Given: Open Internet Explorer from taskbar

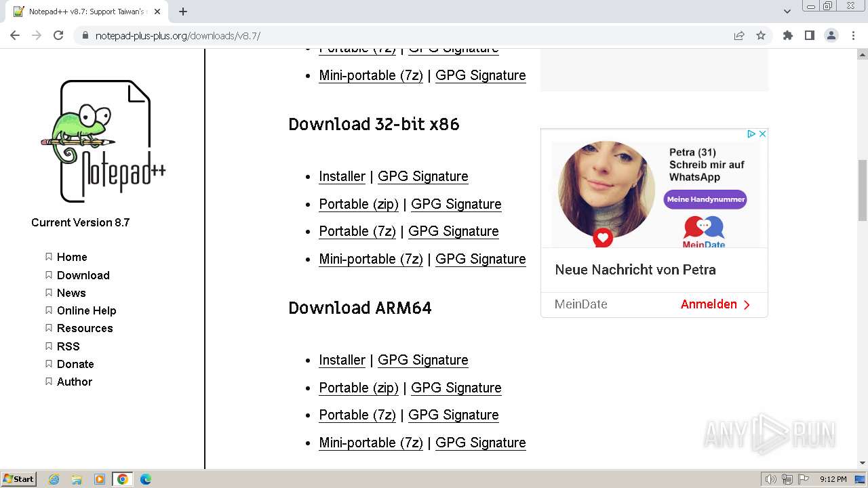Looking at the screenshot, I should point(54,479).
